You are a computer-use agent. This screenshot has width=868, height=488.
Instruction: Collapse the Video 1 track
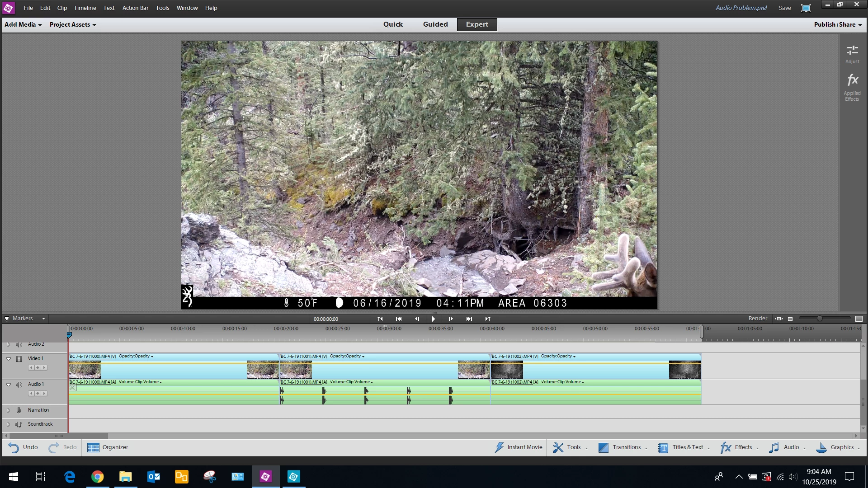pyautogui.click(x=8, y=359)
